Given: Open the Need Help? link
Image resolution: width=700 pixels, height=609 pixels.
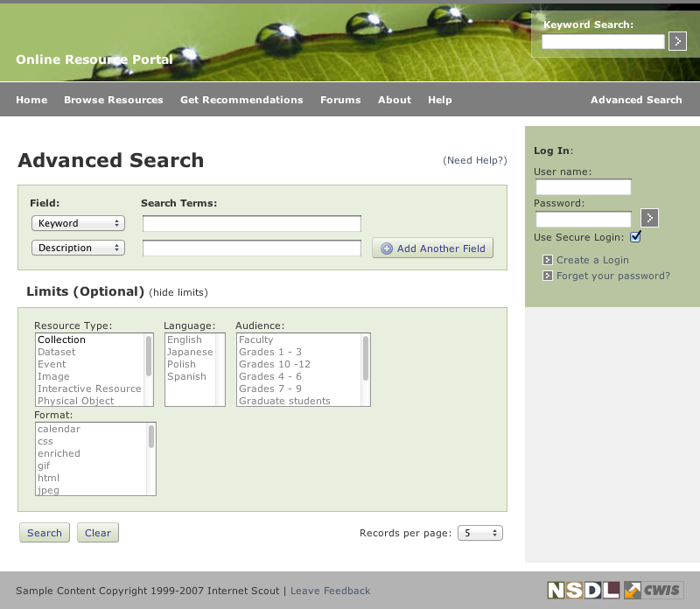Looking at the screenshot, I should pos(475,160).
